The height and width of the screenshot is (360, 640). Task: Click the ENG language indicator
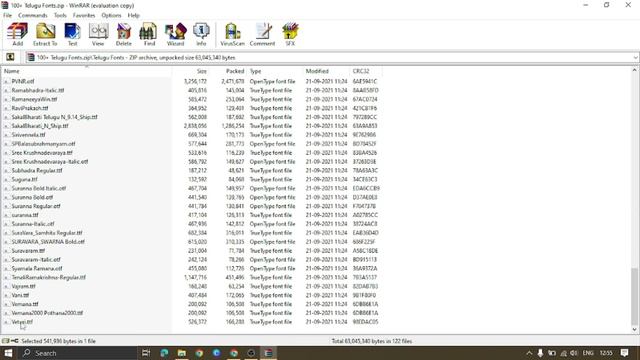pyautogui.click(x=588, y=353)
